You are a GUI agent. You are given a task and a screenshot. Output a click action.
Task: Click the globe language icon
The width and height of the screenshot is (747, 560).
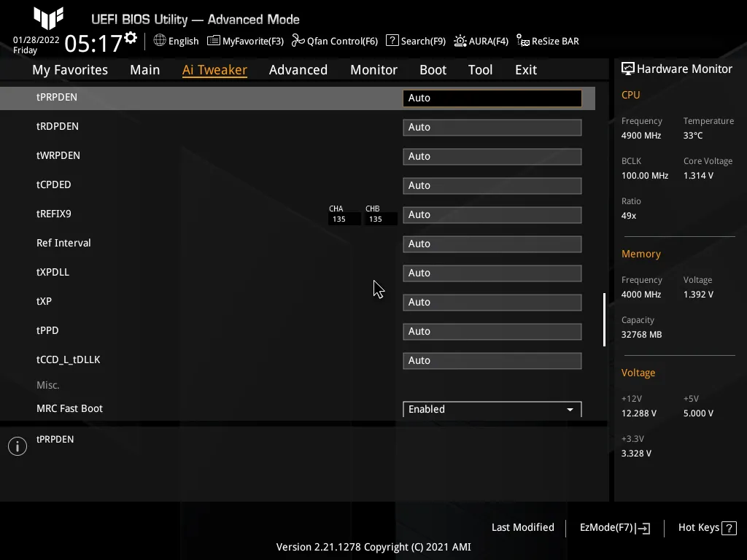(160, 41)
